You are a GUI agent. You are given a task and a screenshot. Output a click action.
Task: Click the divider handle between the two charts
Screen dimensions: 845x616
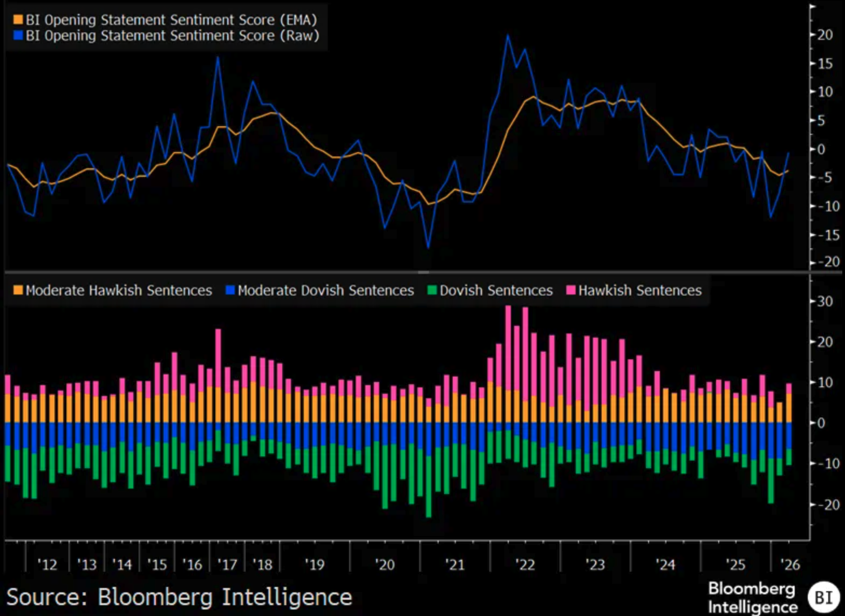coord(423,272)
